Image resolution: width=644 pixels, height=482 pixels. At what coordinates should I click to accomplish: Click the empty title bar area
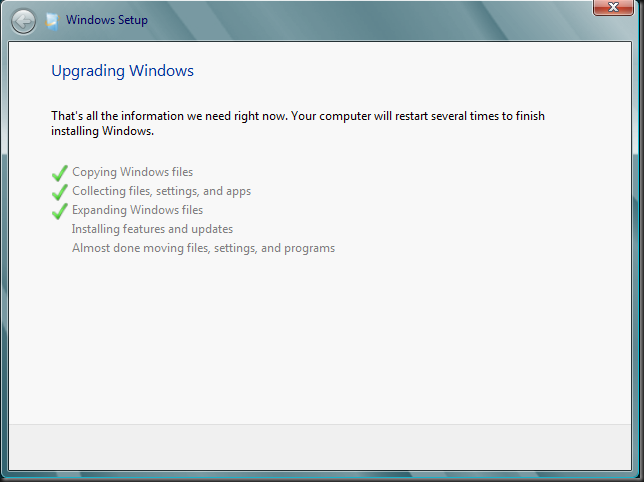coord(370,21)
